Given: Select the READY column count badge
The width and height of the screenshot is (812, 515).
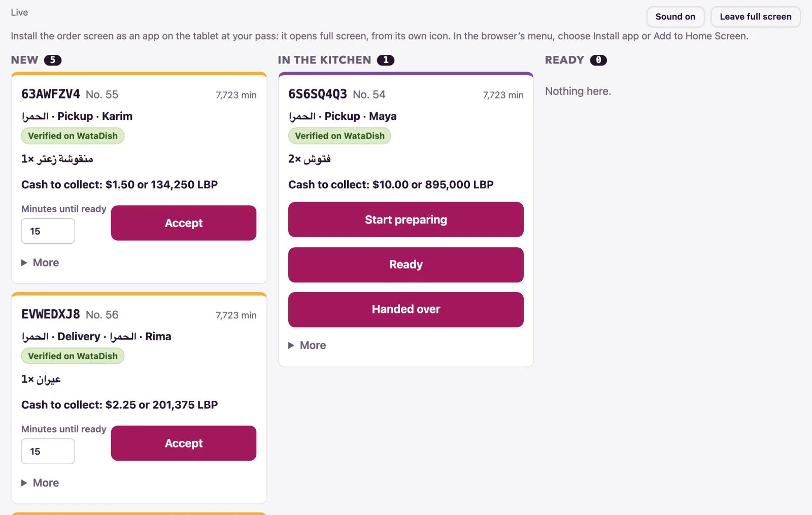Looking at the screenshot, I should 598,60.
